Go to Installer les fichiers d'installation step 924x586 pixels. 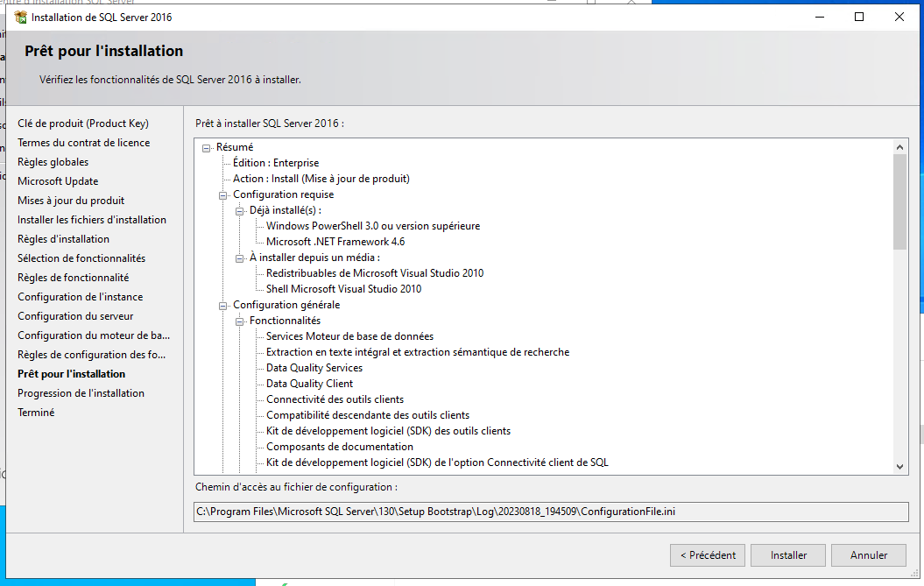(92, 220)
